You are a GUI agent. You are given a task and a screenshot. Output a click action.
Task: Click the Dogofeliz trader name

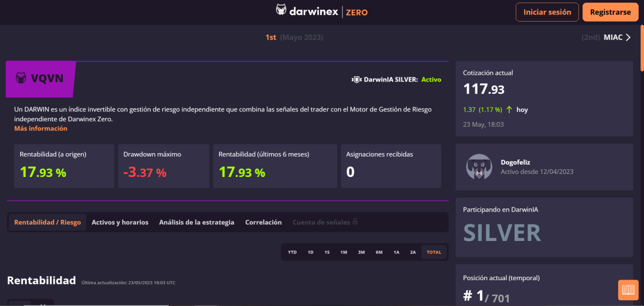[515, 162]
